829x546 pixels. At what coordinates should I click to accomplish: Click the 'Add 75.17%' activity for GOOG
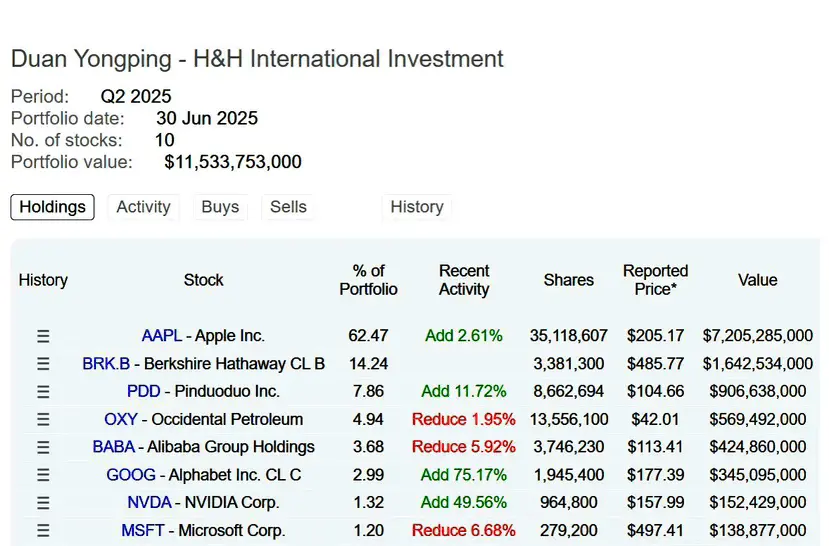(464, 475)
